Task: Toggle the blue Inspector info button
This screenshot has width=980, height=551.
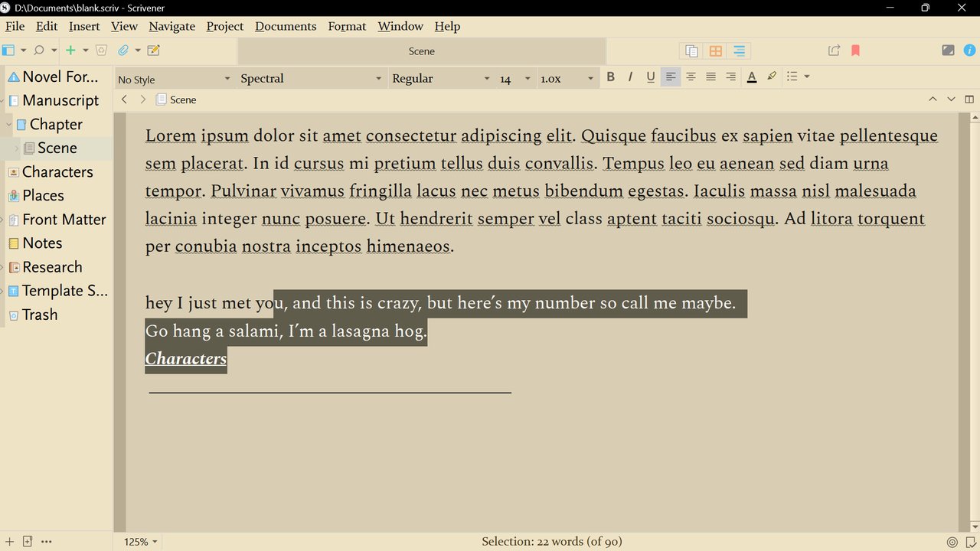Action: pyautogui.click(x=969, y=51)
